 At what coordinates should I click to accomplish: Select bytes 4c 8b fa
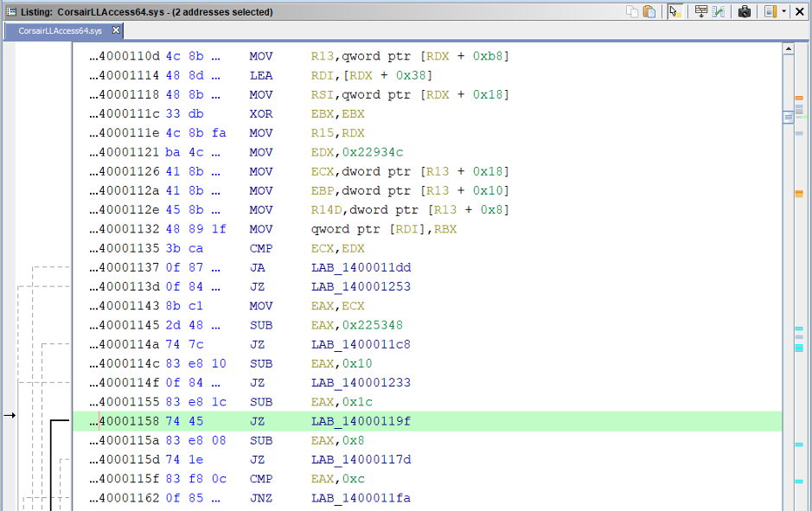coord(195,133)
